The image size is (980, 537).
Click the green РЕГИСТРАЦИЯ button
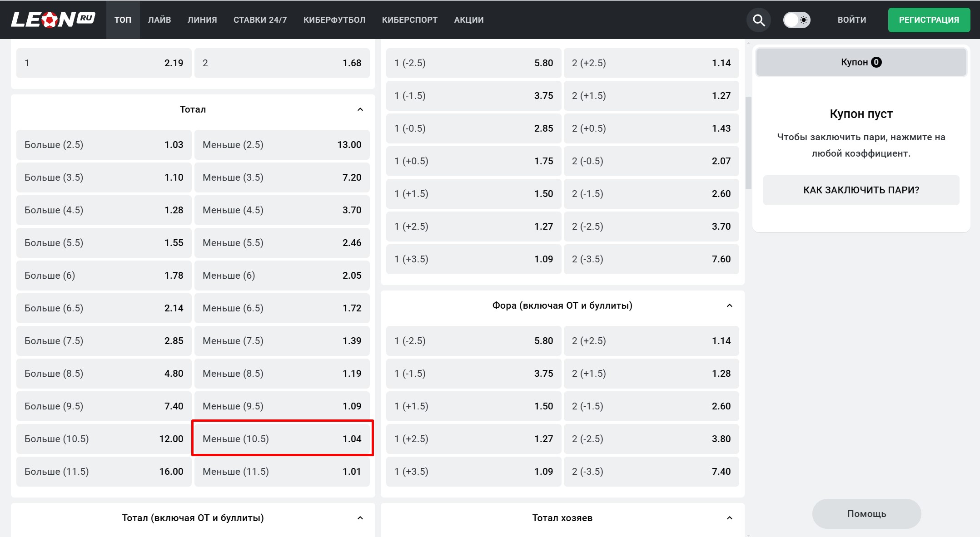pos(929,20)
